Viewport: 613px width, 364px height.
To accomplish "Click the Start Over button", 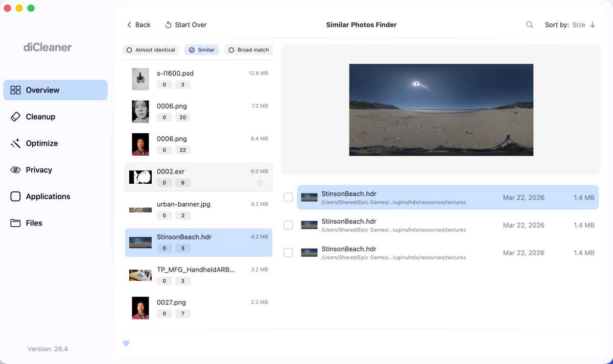I will [186, 25].
